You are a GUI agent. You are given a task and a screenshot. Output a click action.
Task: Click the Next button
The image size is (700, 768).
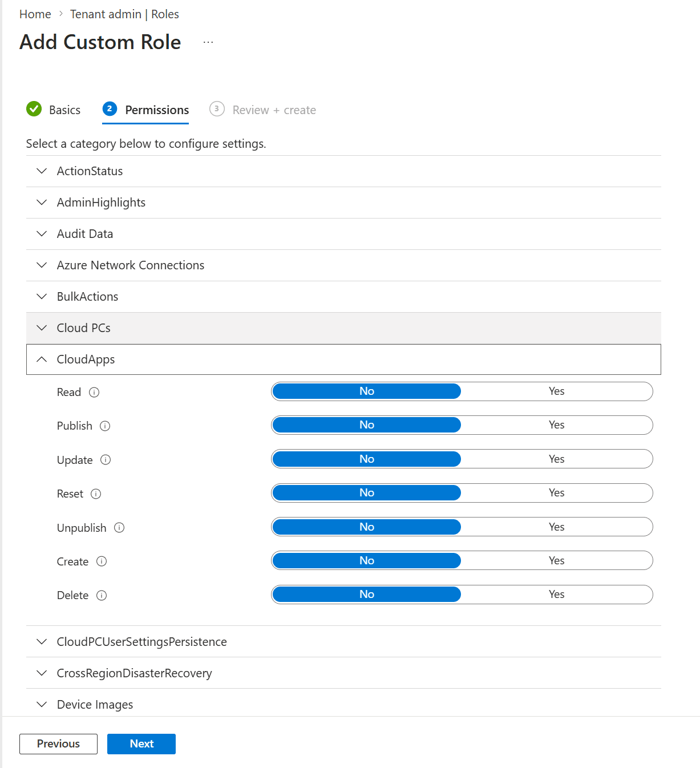141,743
